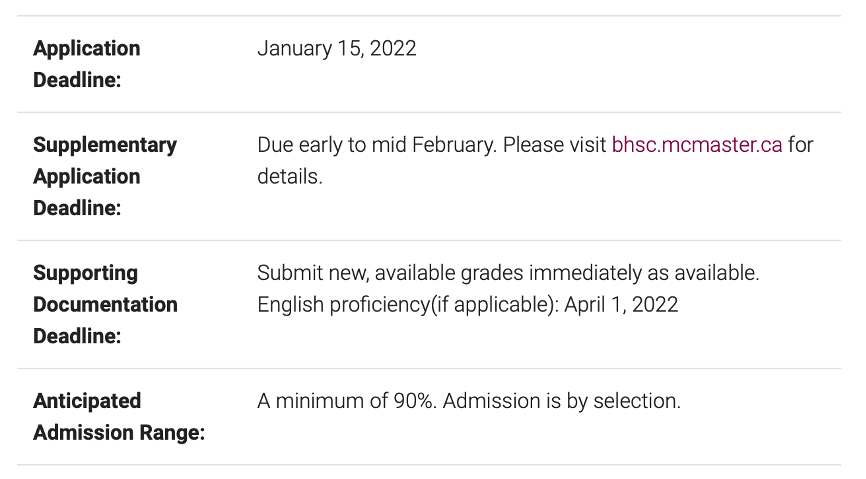The image size is (866, 479).
Task: Click the word "February." in the second row
Action: [454, 145]
